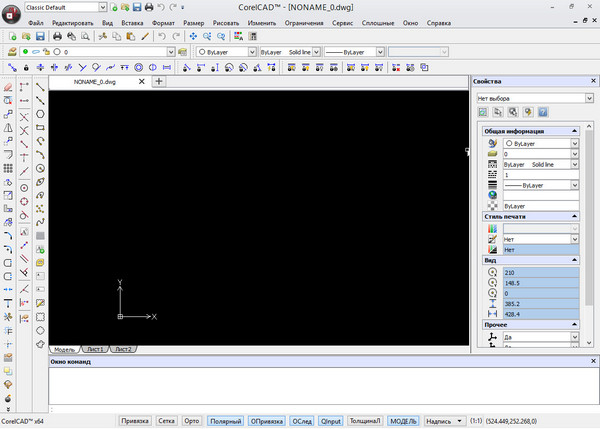Click the Print icon in the standard toolbar
This screenshot has width=600, height=429.
[x=57, y=36]
